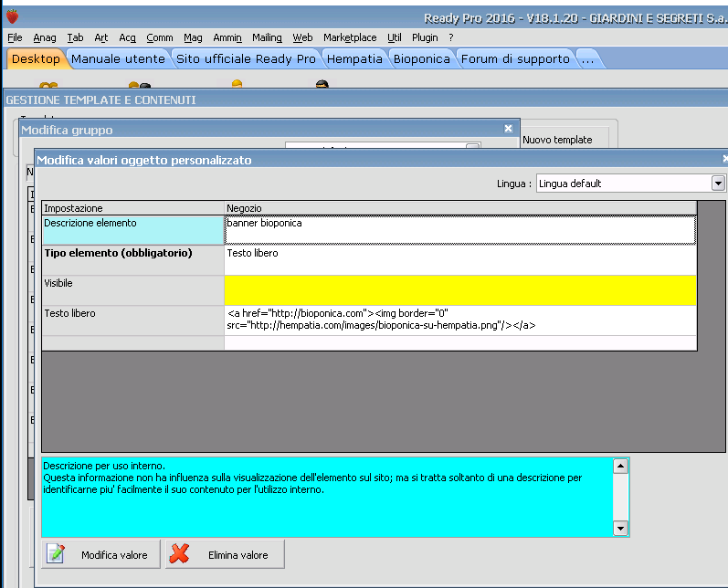Viewport: 728px width, 588px height.
Task: Switch to the Bioponica tab
Action: [422, 59]
